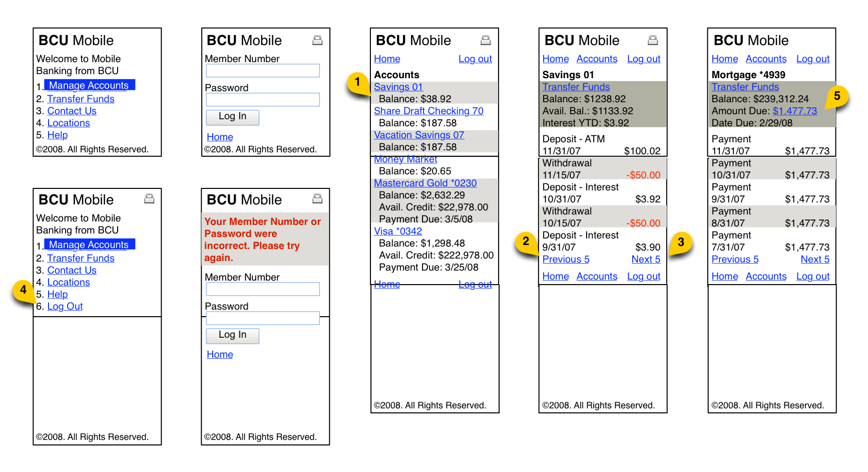Click the $1,477.73 Amount Due link

click(x=794, y=111)
